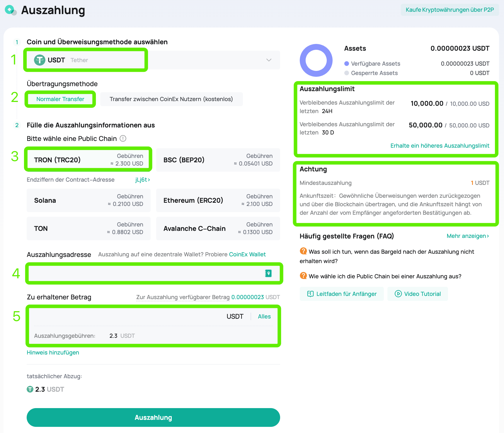The width and height of the screenshot is (504, 433).
Task: Click the Tether USDT coin icon
Action: click(40, 60)
